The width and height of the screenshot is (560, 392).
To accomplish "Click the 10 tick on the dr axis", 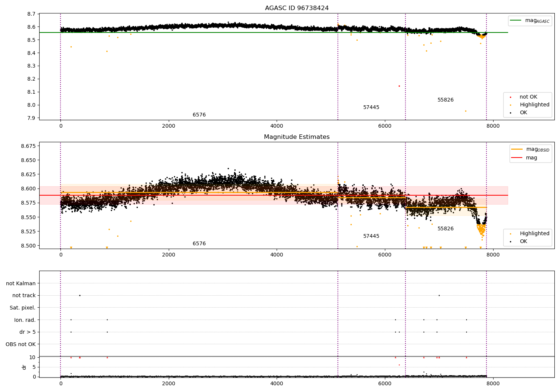I will (x=32, y=357).
